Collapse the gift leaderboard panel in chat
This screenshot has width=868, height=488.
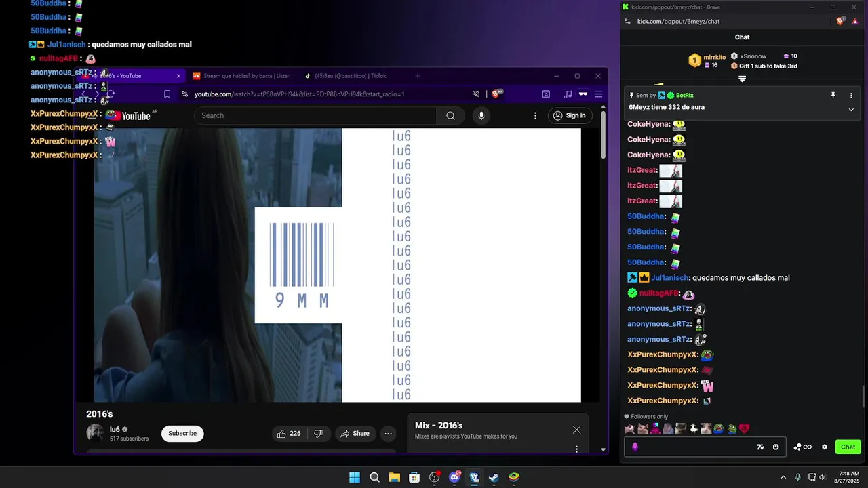click(742, 79)
